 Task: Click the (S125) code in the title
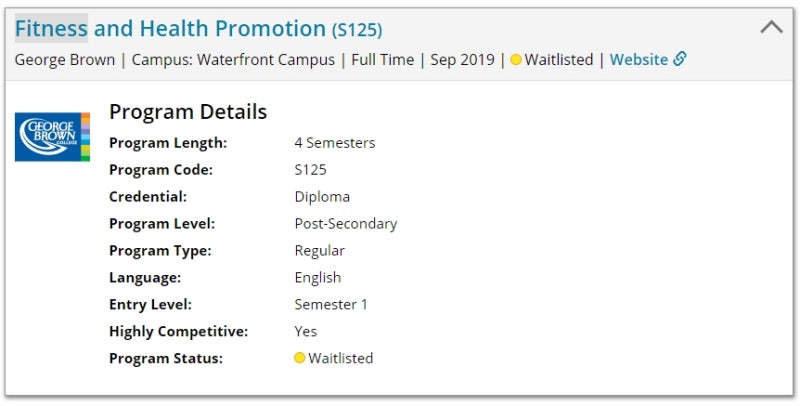click(x=357, y=30)
